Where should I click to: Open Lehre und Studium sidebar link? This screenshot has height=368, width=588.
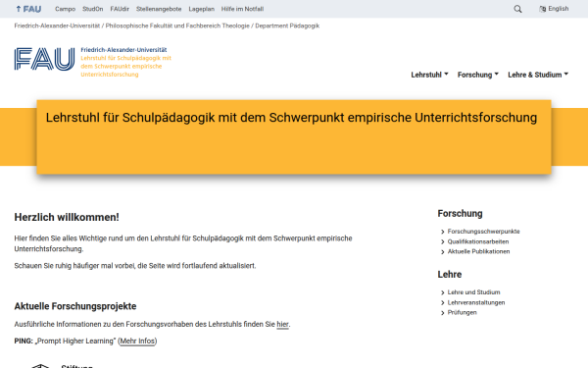473,292
